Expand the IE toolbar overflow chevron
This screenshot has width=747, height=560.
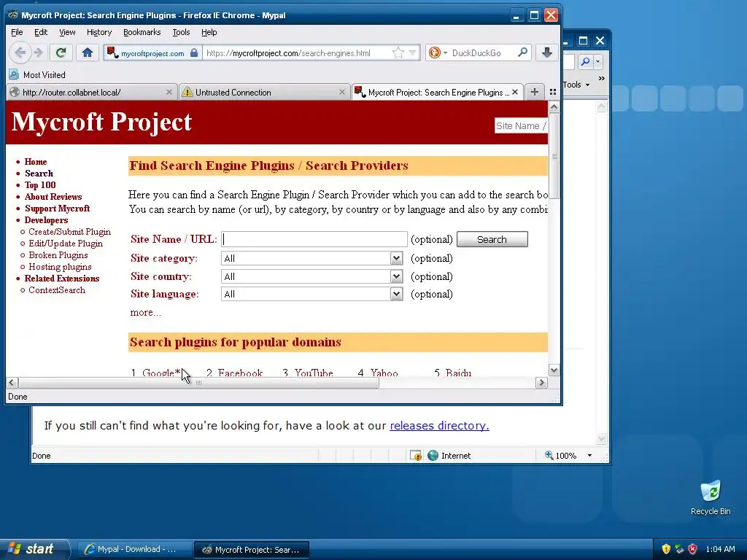pyautogui.click(x=602, y=79)
